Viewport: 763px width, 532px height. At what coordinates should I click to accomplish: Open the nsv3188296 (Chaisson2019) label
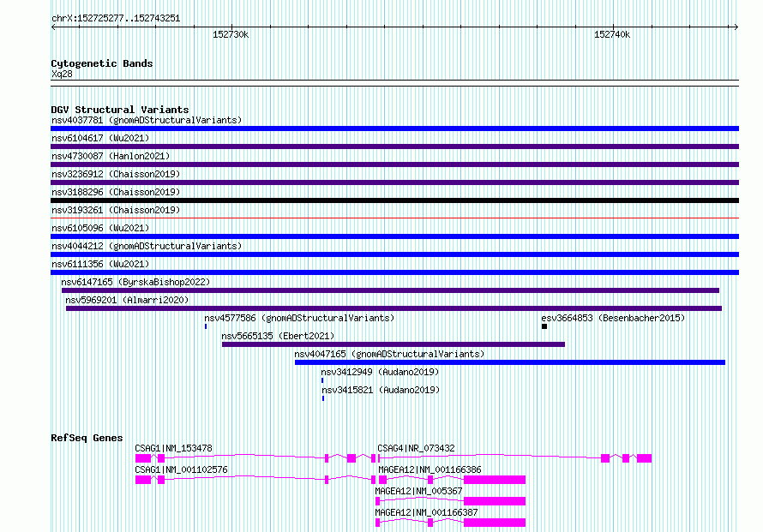coord(116,192)
